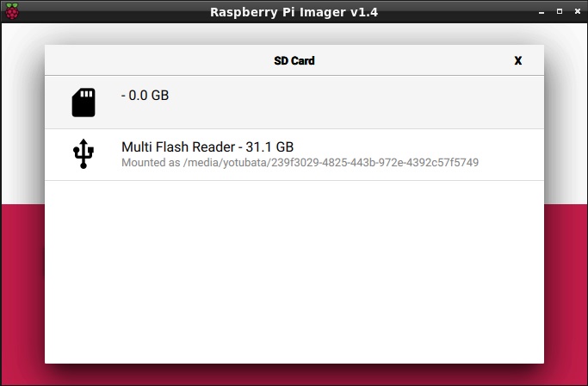Select the 0.0 GB storage entry
This screenshot has height=386, width=588.
[294, 103]
